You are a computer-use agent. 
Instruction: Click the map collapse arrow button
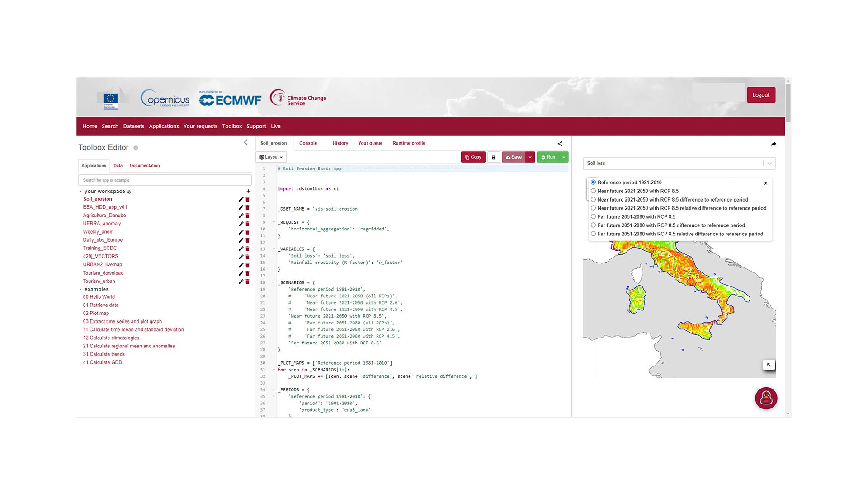point(769,365)
